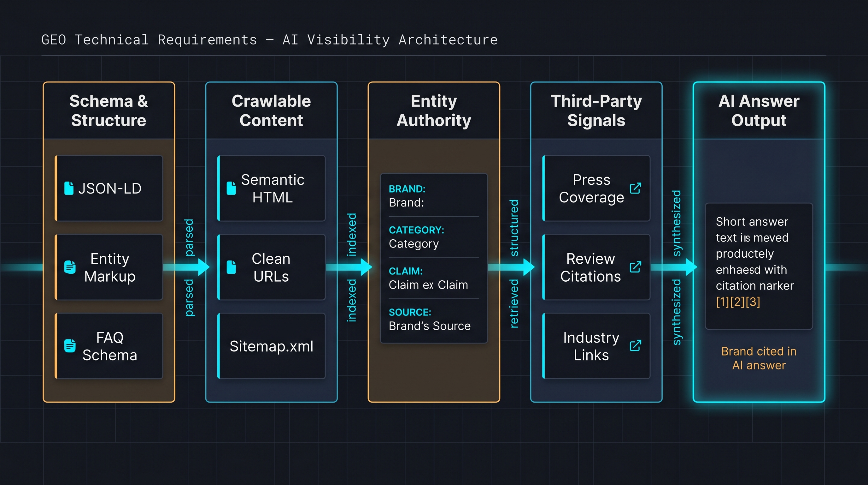Click the document icon beside FAQ Schema
Viewport: 868px width, 485px height.
pyautogui.click(x=70, y=346)
